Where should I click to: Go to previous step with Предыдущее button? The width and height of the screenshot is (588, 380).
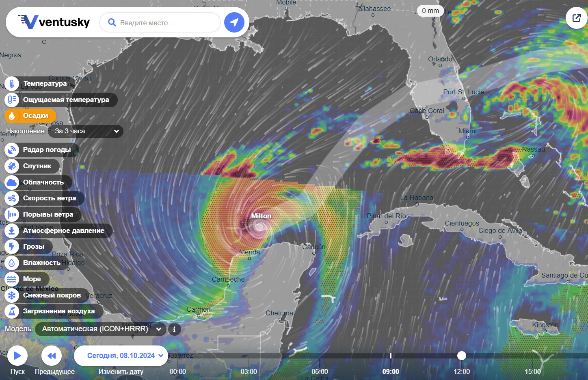(x=52, y=356)
